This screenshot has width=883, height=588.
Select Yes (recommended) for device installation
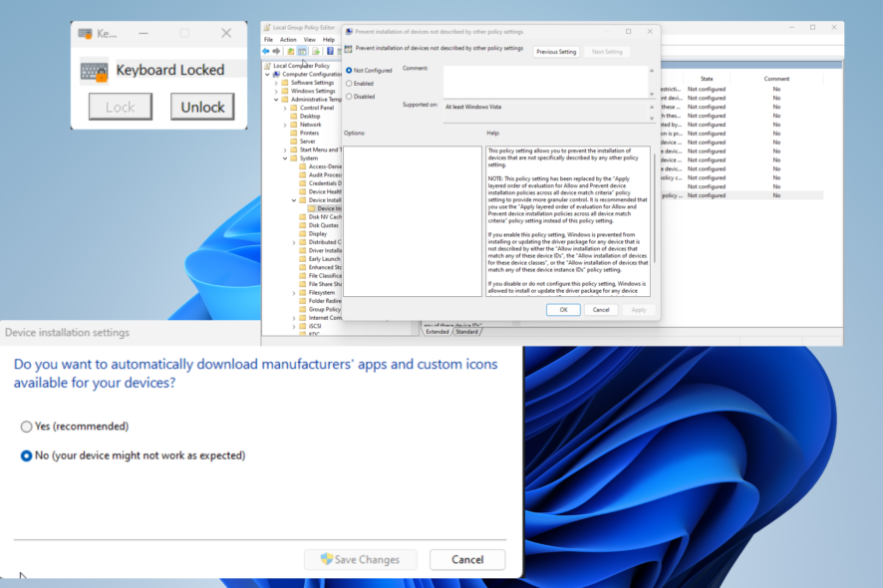coord(27,427)
